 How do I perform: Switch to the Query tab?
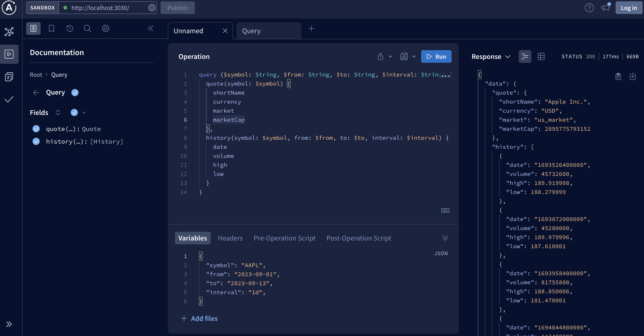click(x=268, y=31)
